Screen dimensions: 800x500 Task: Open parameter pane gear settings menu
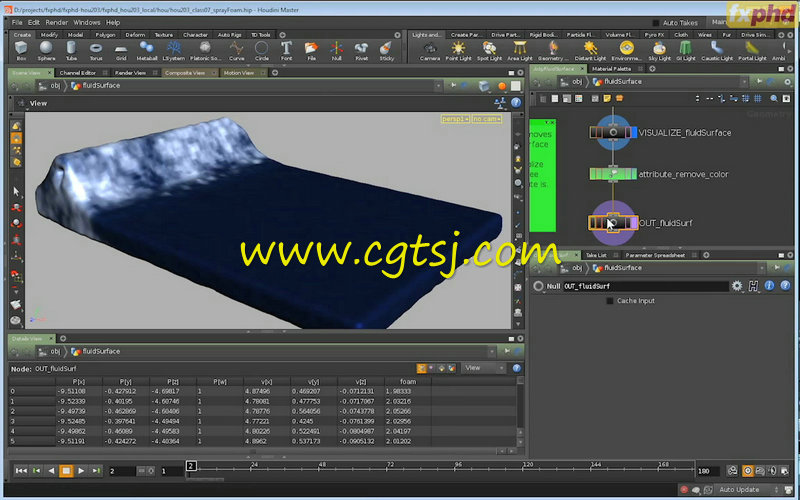[x=737, y=286]
